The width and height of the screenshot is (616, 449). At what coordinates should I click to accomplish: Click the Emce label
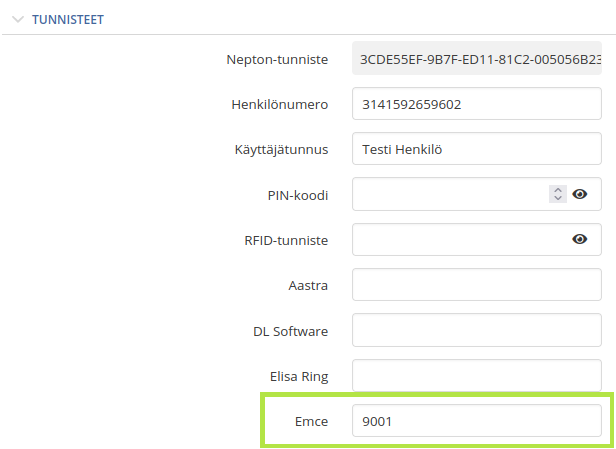point(311,422)
